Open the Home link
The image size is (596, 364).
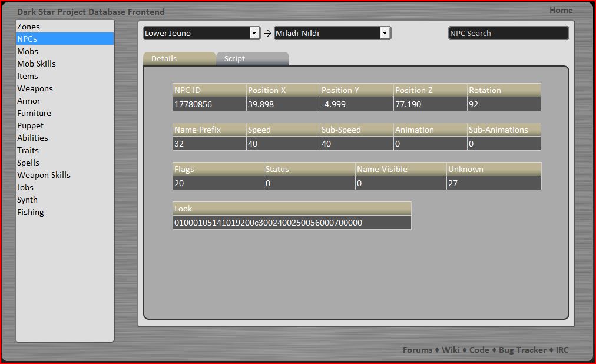(561, 10)
